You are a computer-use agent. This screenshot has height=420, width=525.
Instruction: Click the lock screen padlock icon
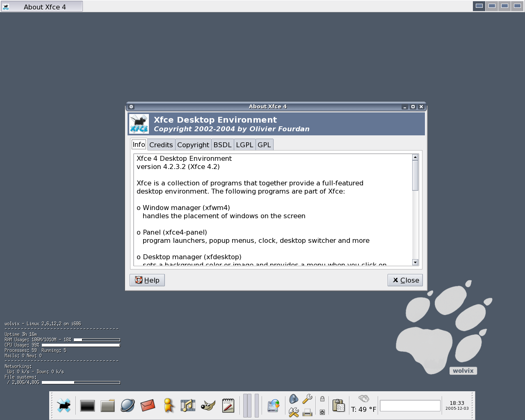[322, 399]
